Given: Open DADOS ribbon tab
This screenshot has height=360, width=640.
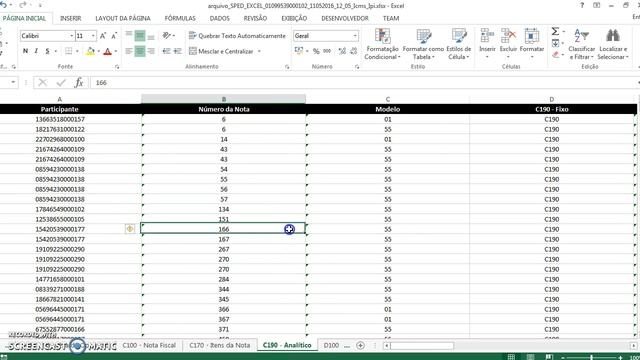Looking at the screenshot, I should [x=220, y=18].
